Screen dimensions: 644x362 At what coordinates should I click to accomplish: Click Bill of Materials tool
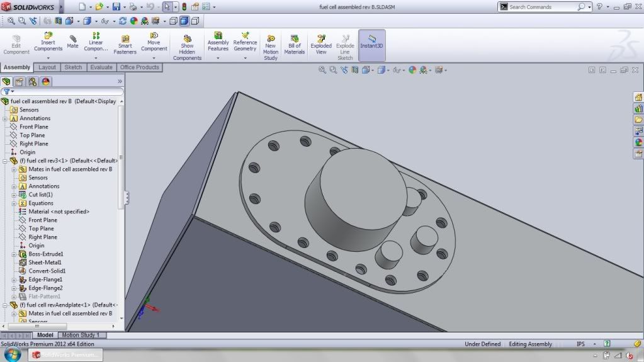coord(295,45)
